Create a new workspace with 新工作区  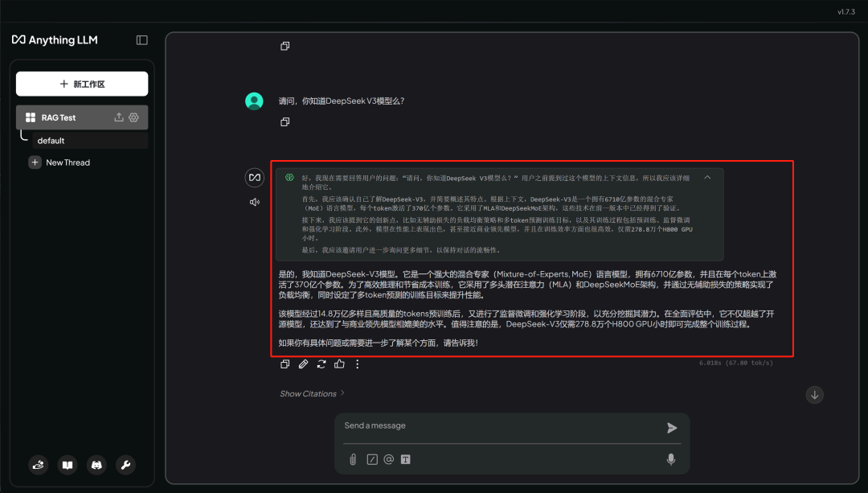[82, 84]
